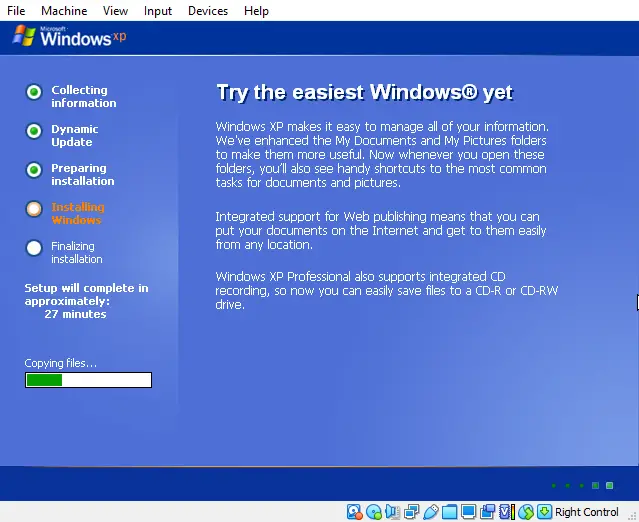Click the 'Preparing installation' label

(83, 174)
